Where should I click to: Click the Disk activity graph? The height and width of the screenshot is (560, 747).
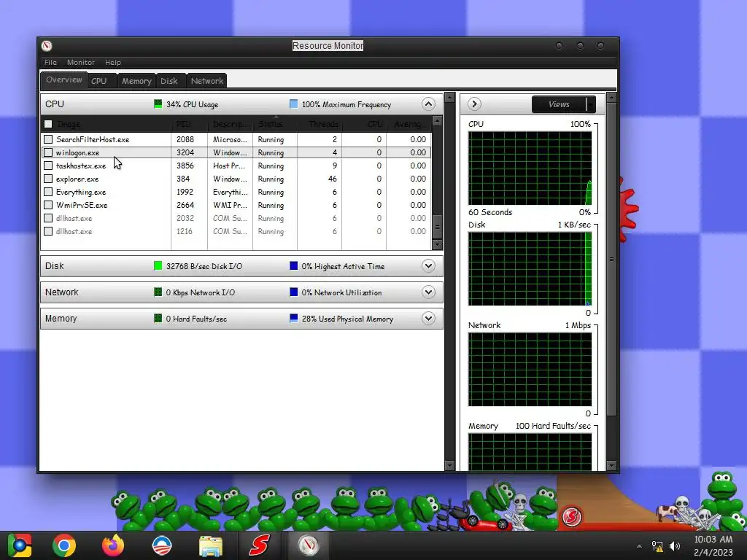click(x=530, y=269)
